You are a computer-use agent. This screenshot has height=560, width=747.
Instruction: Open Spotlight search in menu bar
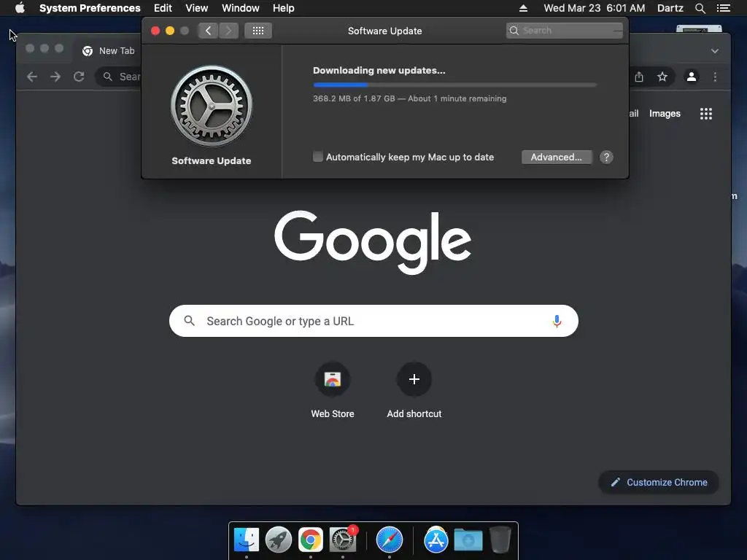click(700, 8)
